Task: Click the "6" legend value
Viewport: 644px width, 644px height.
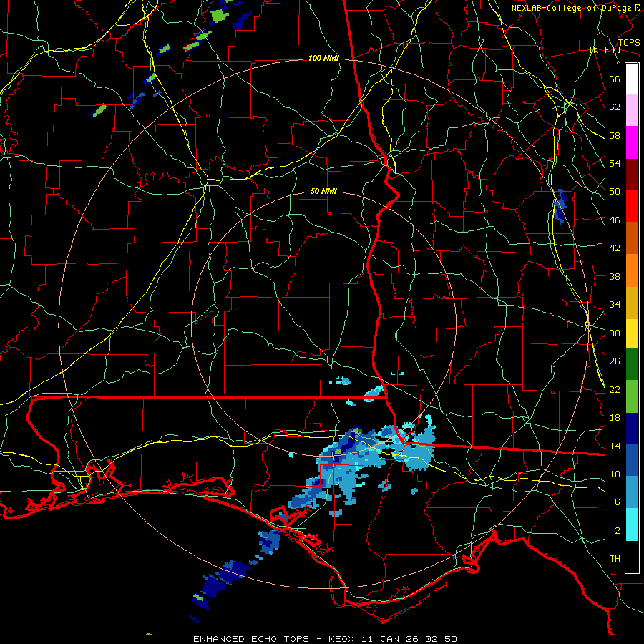Action: point(618,502)
